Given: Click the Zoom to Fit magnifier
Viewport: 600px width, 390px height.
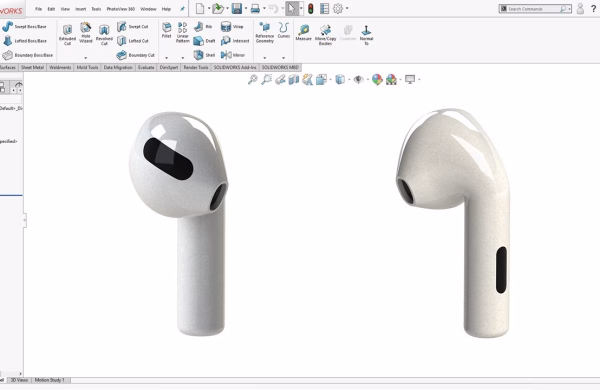Looking at the screenshot, I should [253, 80].
